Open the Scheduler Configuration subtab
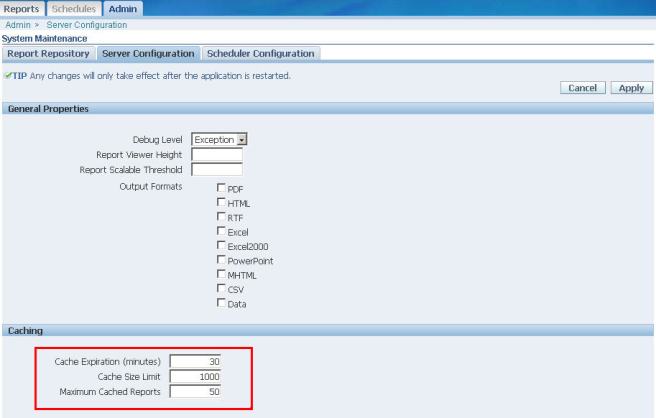This screenshot has width=656, height=418. coord(260,53)
